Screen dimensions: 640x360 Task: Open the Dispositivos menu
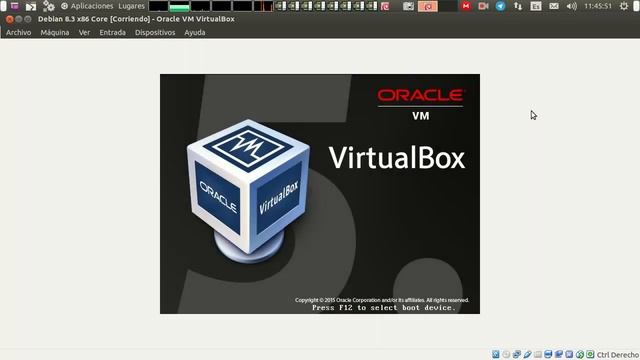point(155,32)
